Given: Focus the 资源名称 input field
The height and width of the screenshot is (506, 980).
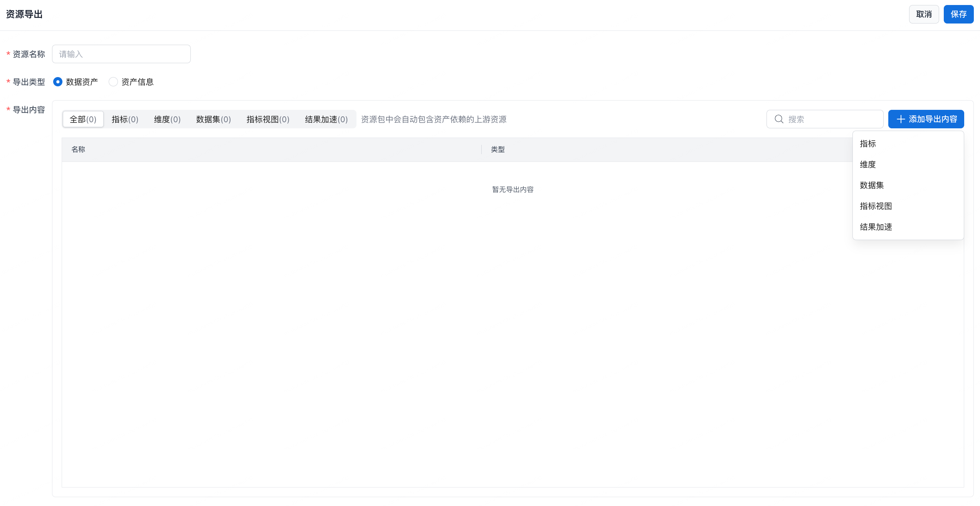Looking at the screenshot, I should pos(121,54).
